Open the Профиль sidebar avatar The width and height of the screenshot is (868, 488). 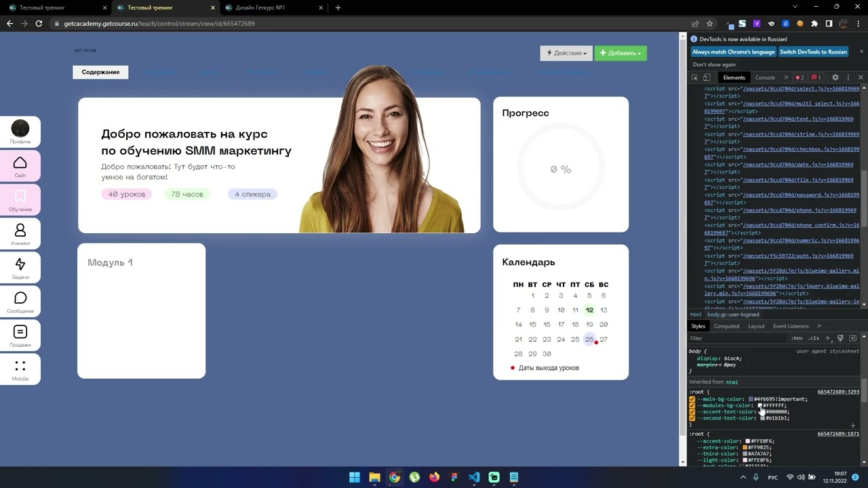tap(20, 128)
